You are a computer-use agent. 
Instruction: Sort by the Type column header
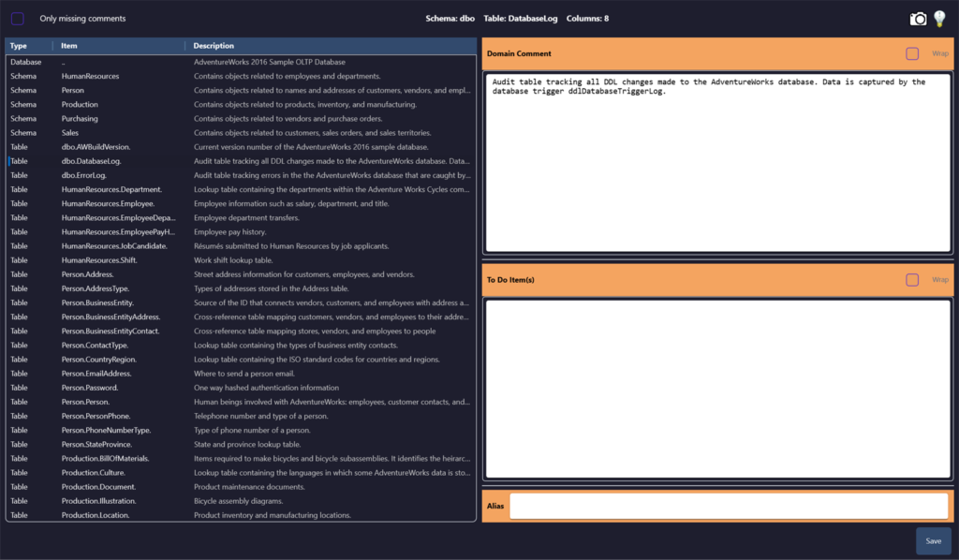pyautogui.click(x=19, y=46)
